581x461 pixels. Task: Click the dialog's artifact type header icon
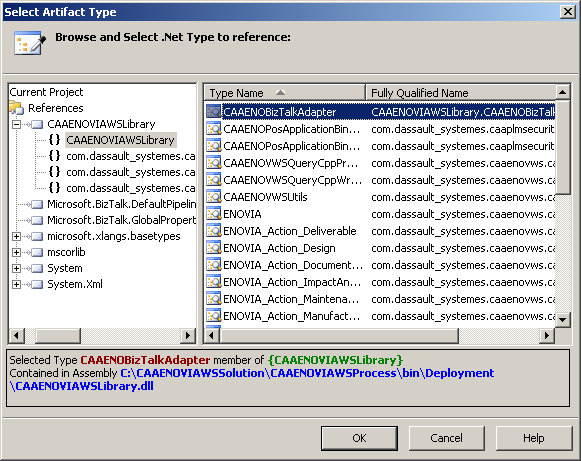tap(30, 43)
